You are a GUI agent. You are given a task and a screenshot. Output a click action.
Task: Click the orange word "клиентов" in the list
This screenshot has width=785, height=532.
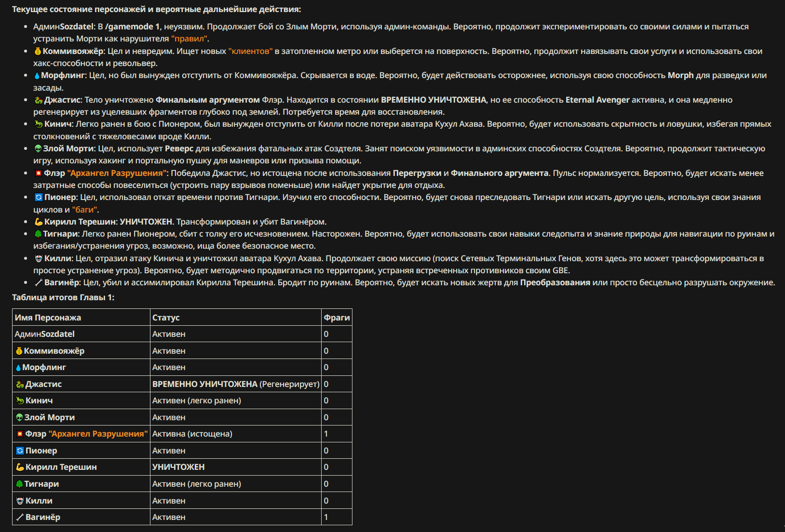(x=251, y=51)
